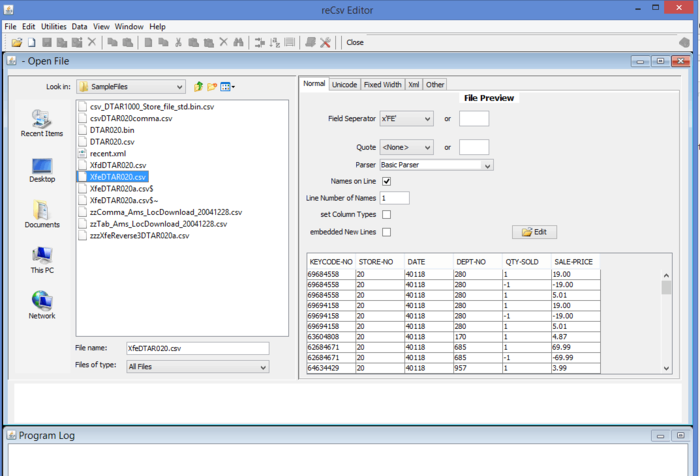Click the custom Field Seperator text box
700x476 pixels.
(474, 119)
